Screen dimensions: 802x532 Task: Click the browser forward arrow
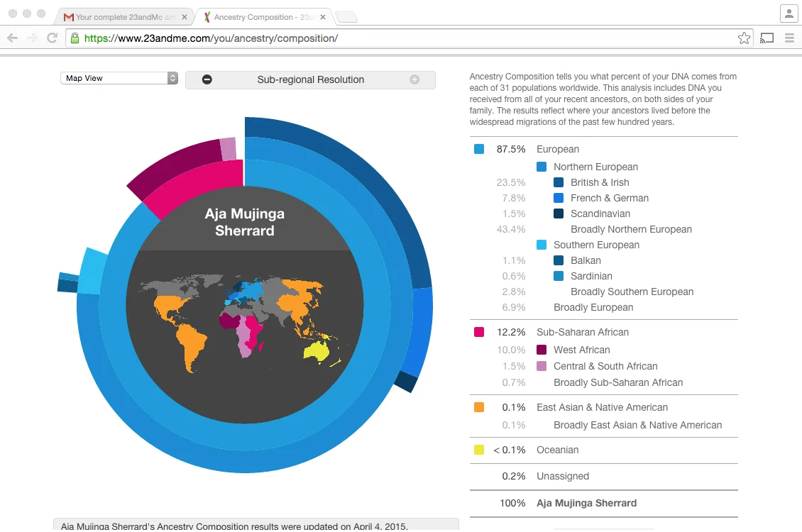point(32,38)
